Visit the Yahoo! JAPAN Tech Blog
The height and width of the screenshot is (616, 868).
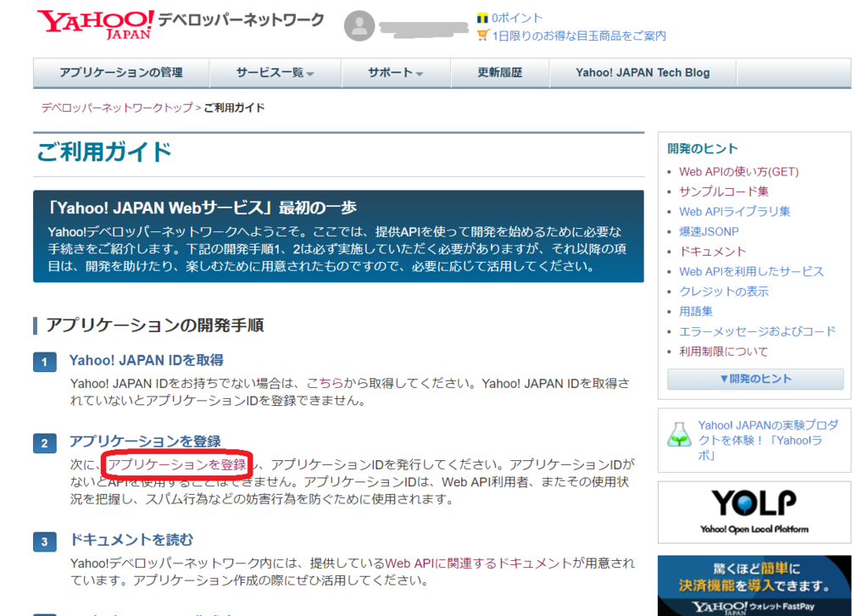[642, 73]
